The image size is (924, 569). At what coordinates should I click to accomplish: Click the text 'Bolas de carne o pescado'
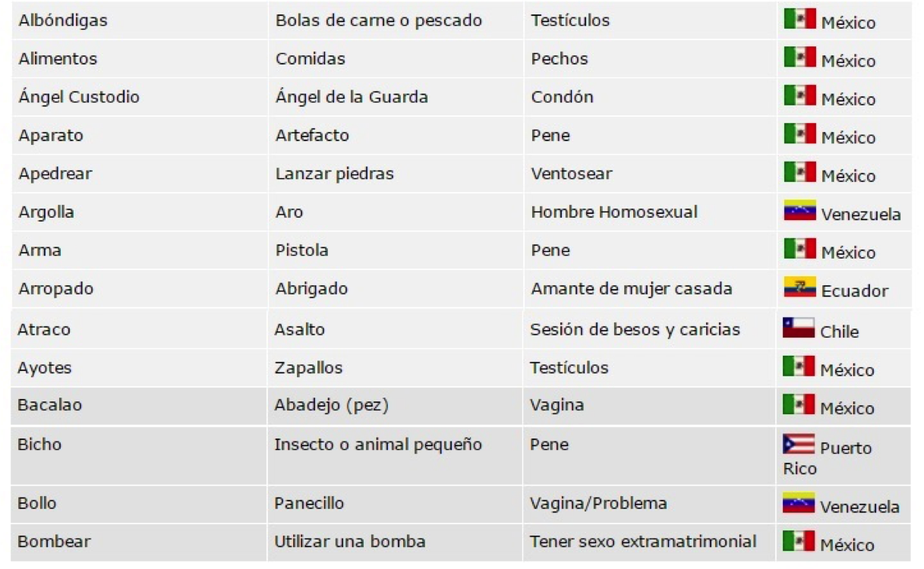tap(378, 20)
